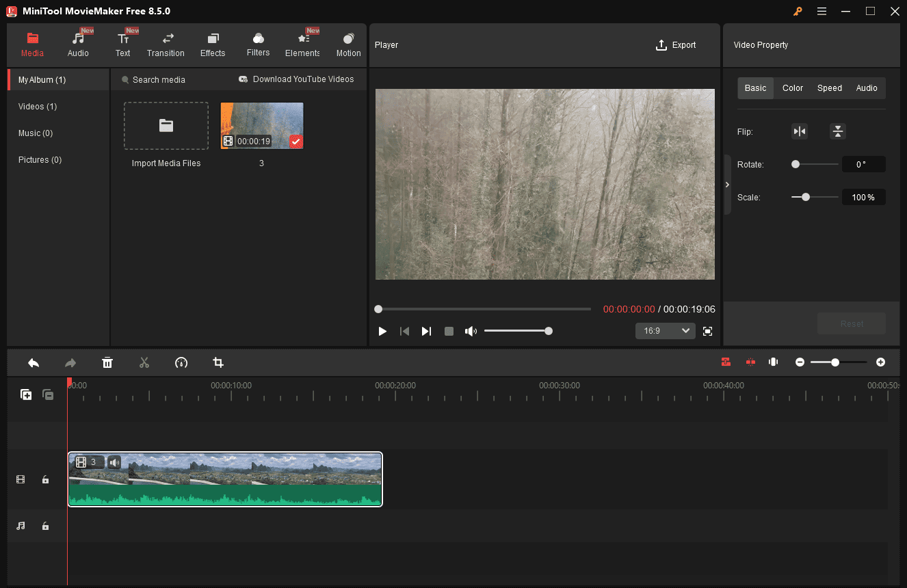Collapse the Video Property panel with side arrow
The height and width of the screenshot is (588, 907).
(x=727, y=184)
